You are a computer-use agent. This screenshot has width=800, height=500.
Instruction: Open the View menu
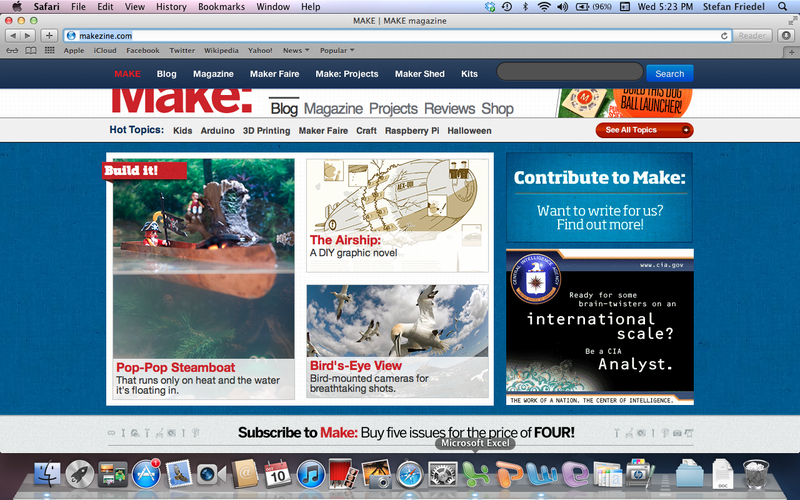point(135,7)
